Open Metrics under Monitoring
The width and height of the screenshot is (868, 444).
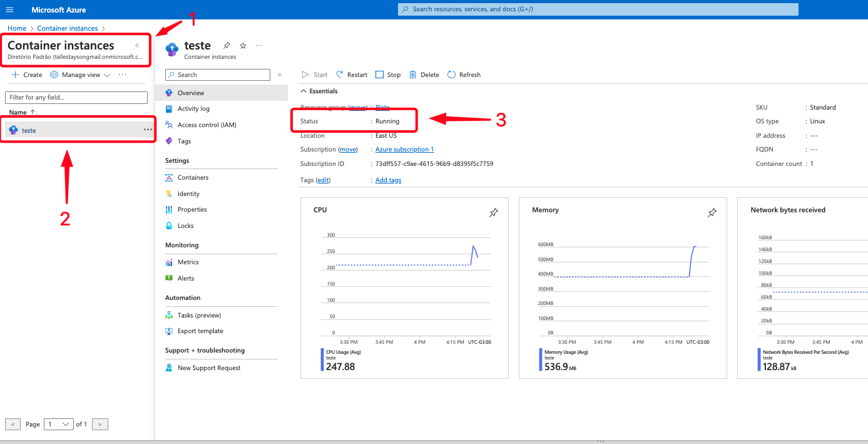(188, 262)
